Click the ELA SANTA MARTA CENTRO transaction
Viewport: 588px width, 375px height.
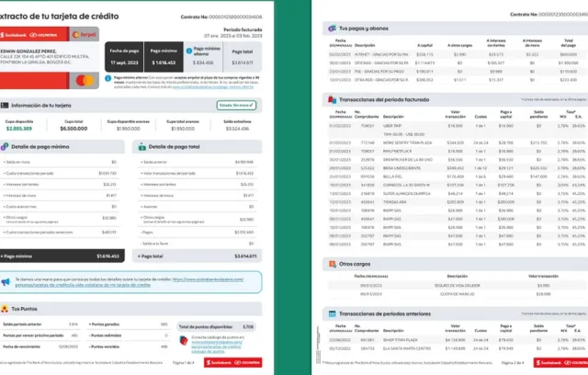point(458,348)
